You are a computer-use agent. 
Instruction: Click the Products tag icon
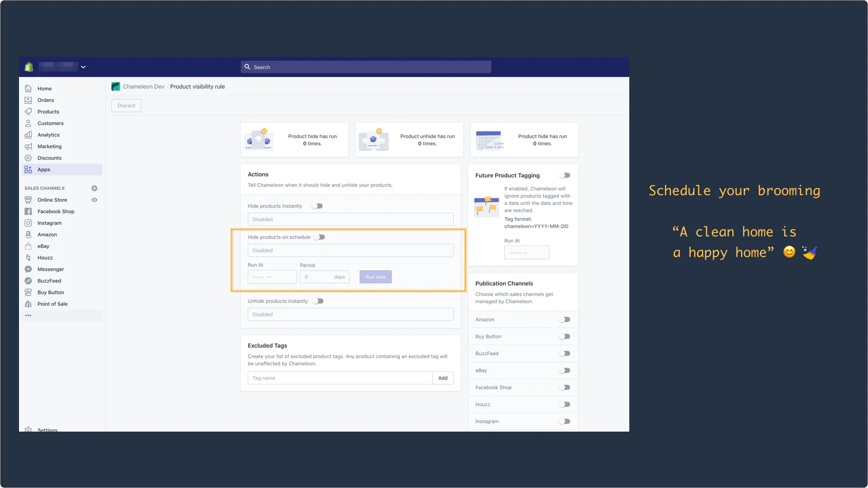coord(28,112)
